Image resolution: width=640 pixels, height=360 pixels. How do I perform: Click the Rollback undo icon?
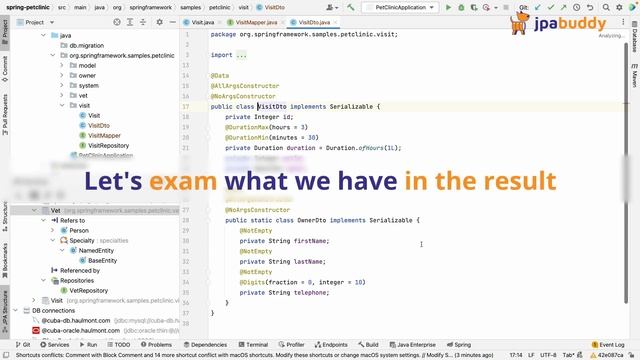[590, 7]
